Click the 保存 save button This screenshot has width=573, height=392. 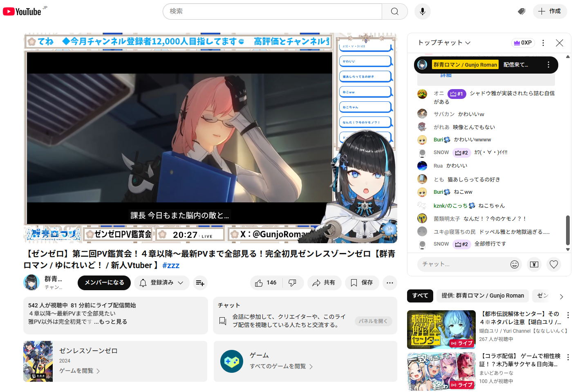[362, 283]
